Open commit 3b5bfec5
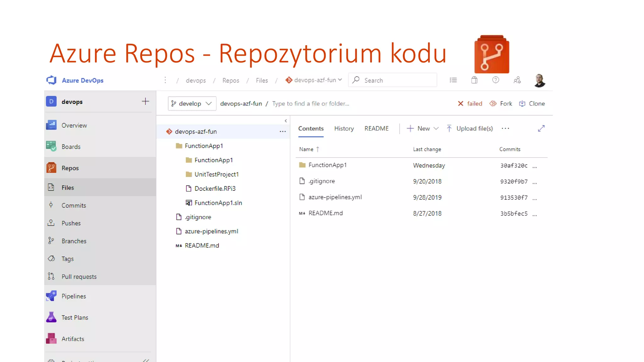This screenshot has height=362, width=644. pos(514,214)
